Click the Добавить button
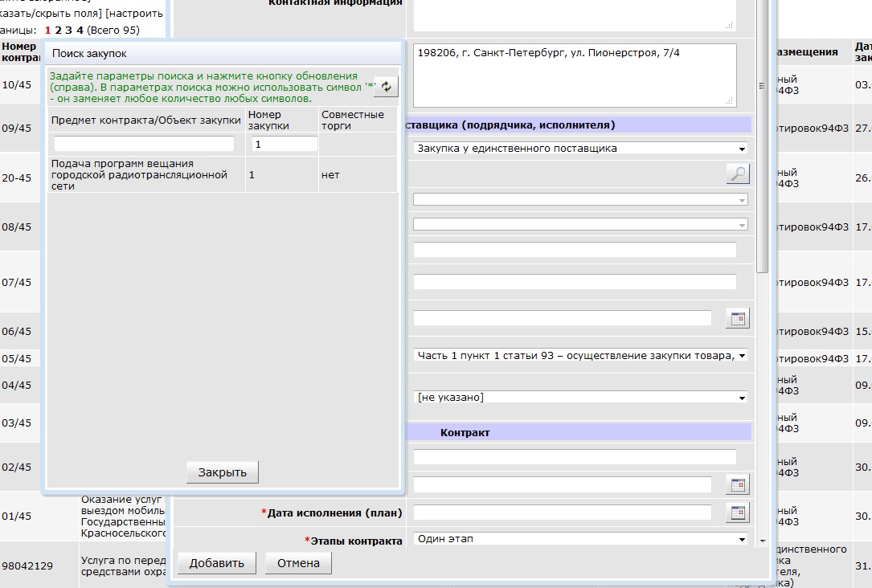The image size is (872, 588). coord(216,563)
